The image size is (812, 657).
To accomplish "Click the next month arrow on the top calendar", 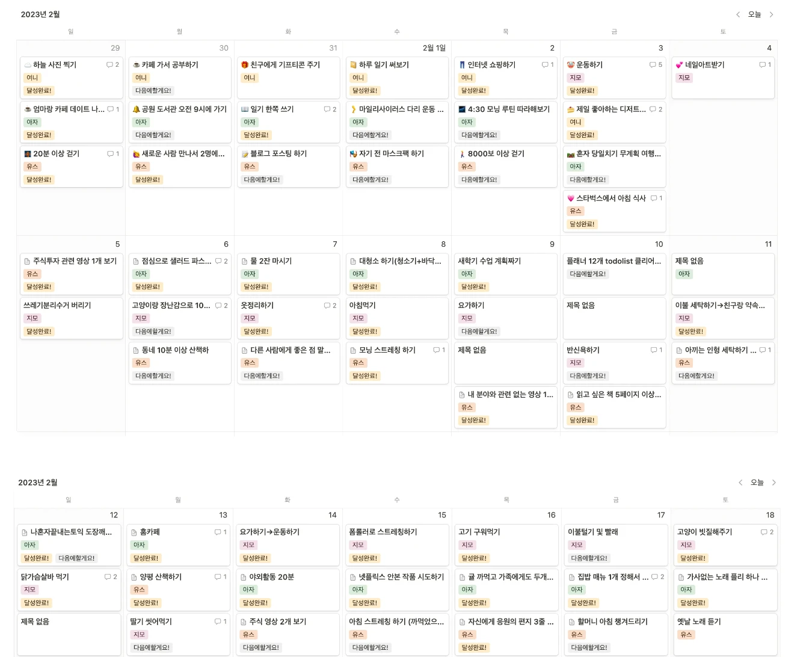I will [771, 14].
